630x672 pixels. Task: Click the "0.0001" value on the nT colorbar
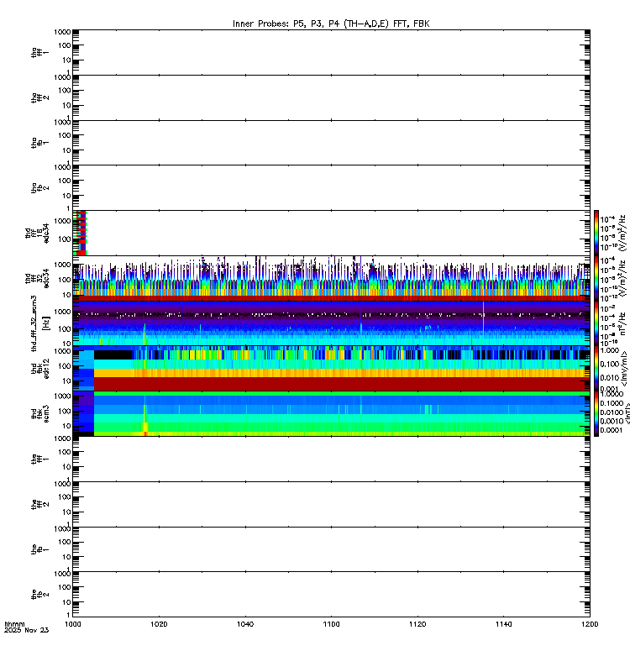(x=612, y=430)
